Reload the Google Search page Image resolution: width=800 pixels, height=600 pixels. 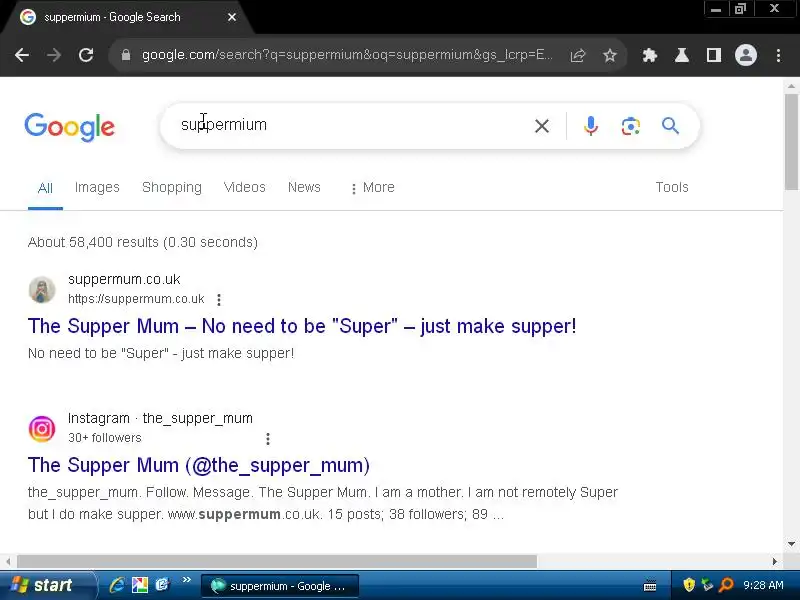(x=86, y=55)
